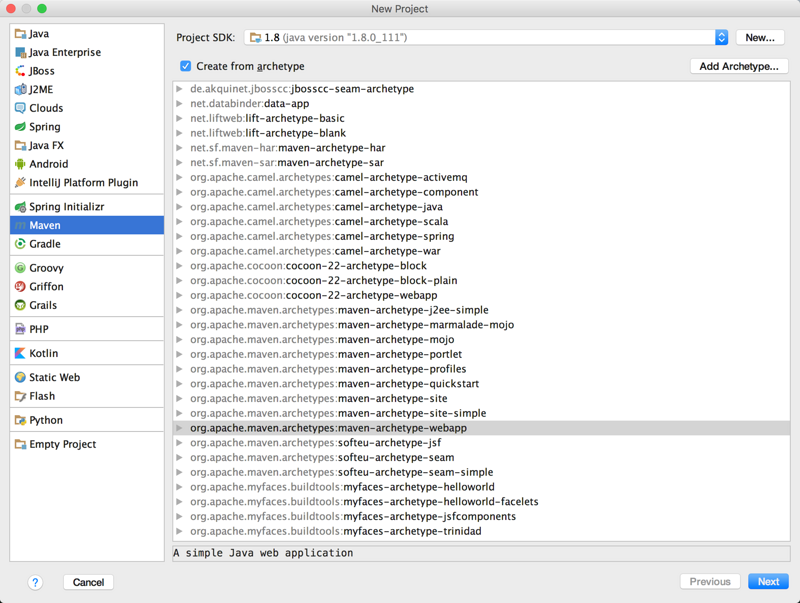Click the Clouds icon
800x603 pixels.
(x=20, y=108)
